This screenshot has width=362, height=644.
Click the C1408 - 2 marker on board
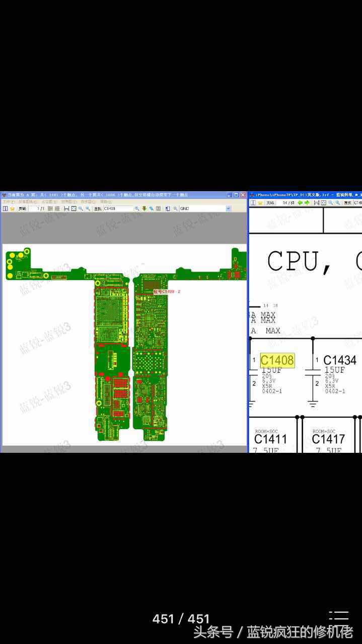click(x=167, y=292)
